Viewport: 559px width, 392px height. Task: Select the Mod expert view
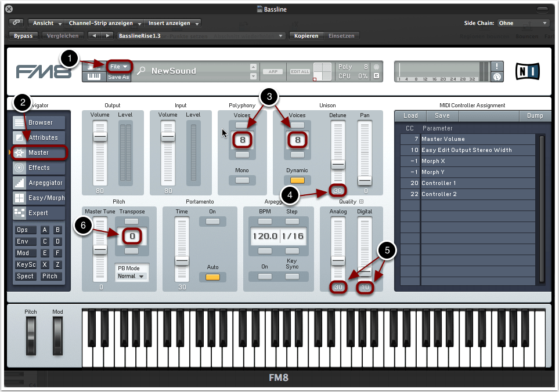tap(25, 253)
